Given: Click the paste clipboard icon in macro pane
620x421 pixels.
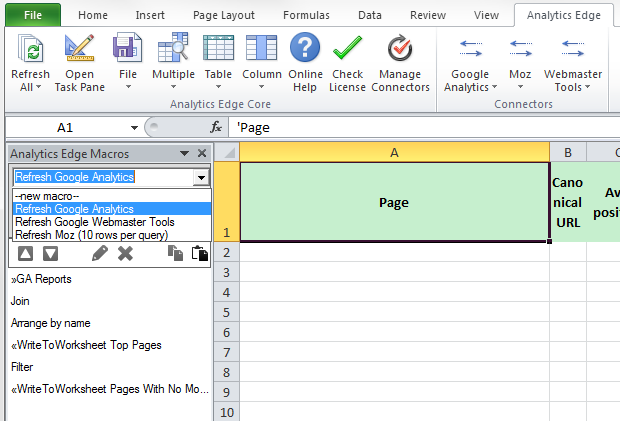Looking at the screenshot, I should pos(200,254).
